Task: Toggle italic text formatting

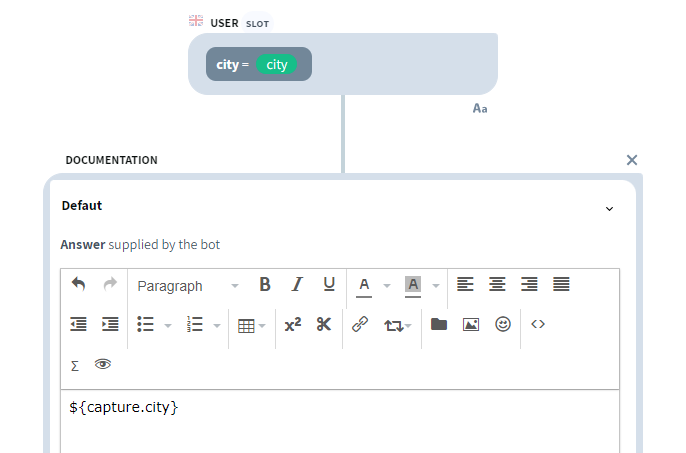Action: click(297, 285)
